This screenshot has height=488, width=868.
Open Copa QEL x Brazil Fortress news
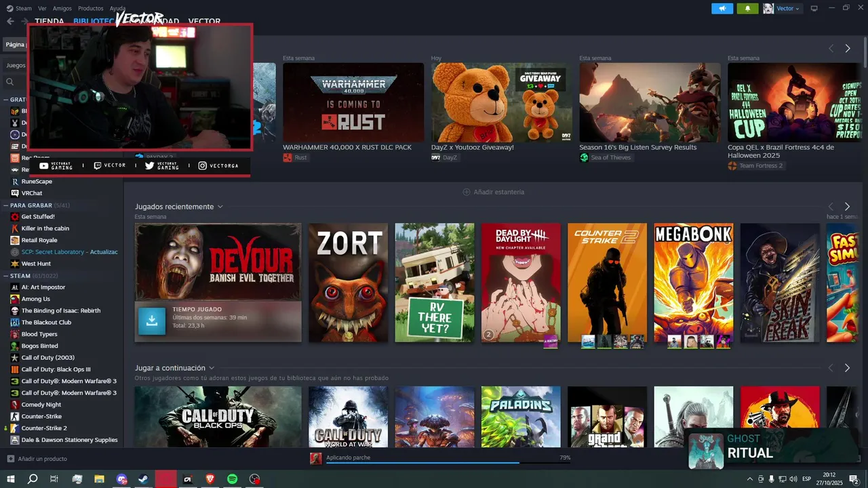[795, 102]
